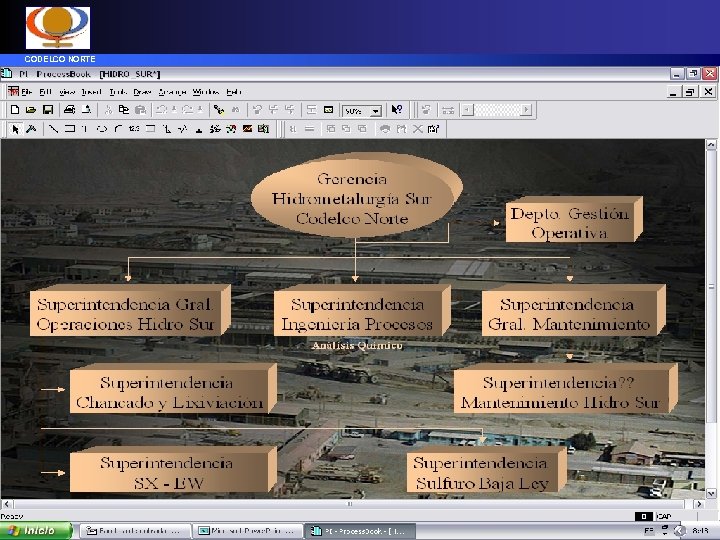Click the vertical scrollbar down arrow
Image resolution: width=720 pixels, height=540 pixels.
[711, 494]
